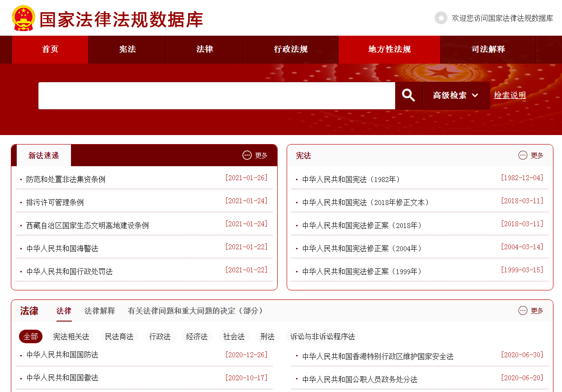562x392 pixels.
Task: Select the 有关法律问题和重大问题的决定 tab
Action: pos(195,311)
